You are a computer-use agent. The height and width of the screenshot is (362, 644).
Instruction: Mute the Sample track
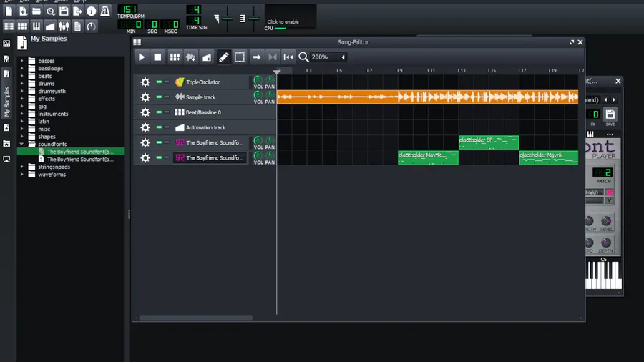coord(159,97)
